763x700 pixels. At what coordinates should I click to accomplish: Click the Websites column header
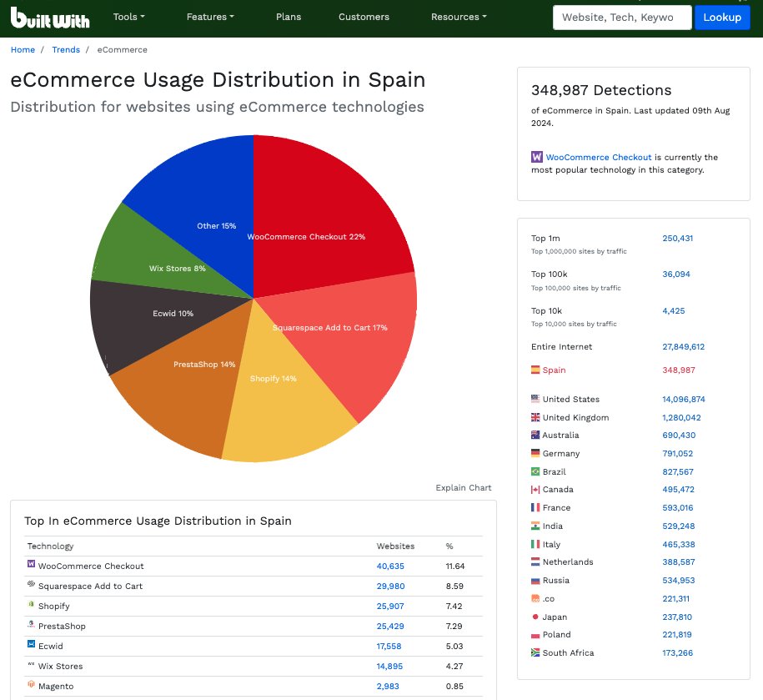[395, 546]
